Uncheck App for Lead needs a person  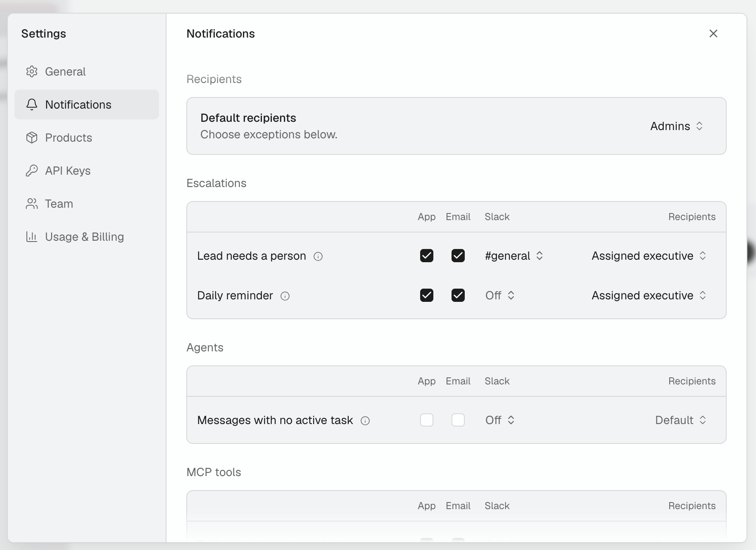tap(427, 256)
